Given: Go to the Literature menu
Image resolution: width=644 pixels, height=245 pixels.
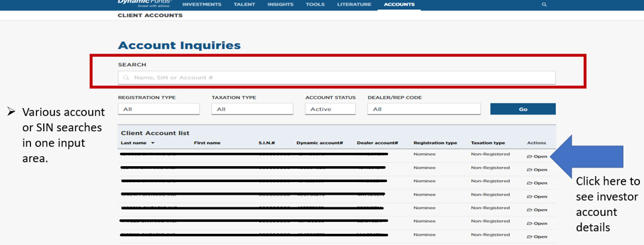Looking at the screenshot, I should pos(354,5).
